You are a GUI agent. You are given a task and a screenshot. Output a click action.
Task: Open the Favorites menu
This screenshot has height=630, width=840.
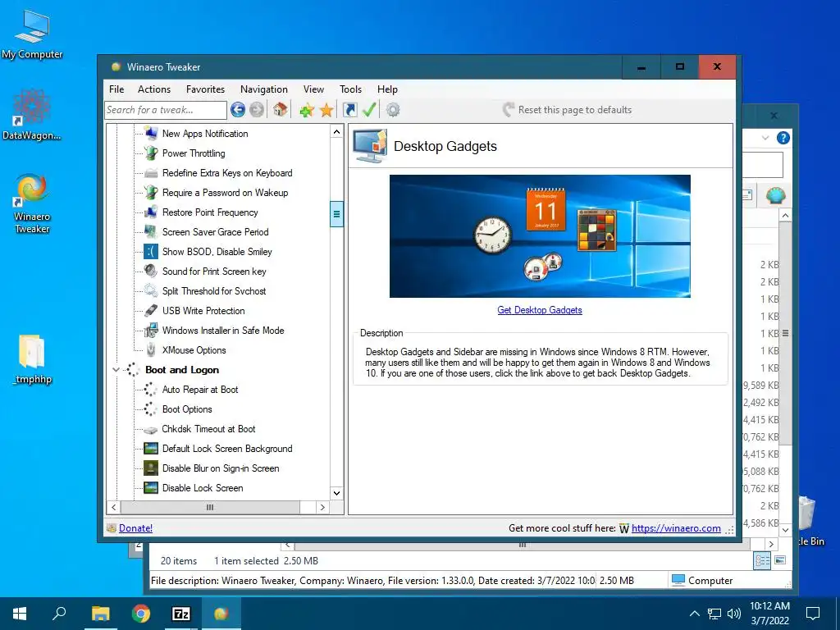coord(205,89)
